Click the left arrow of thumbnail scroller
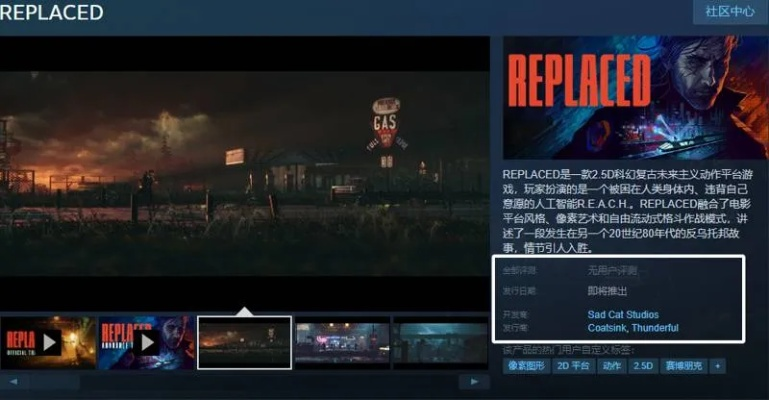The width and height of the screenshot is (769, 400). coord(12,382)
